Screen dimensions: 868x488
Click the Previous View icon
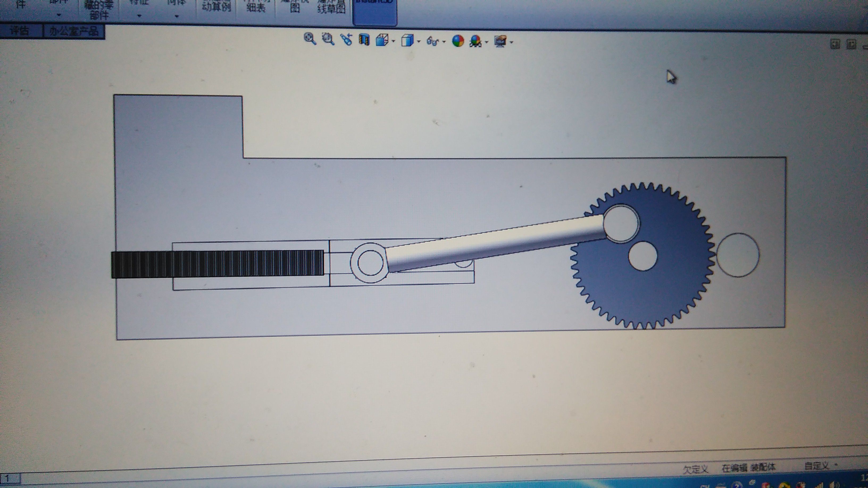(346, 40)
